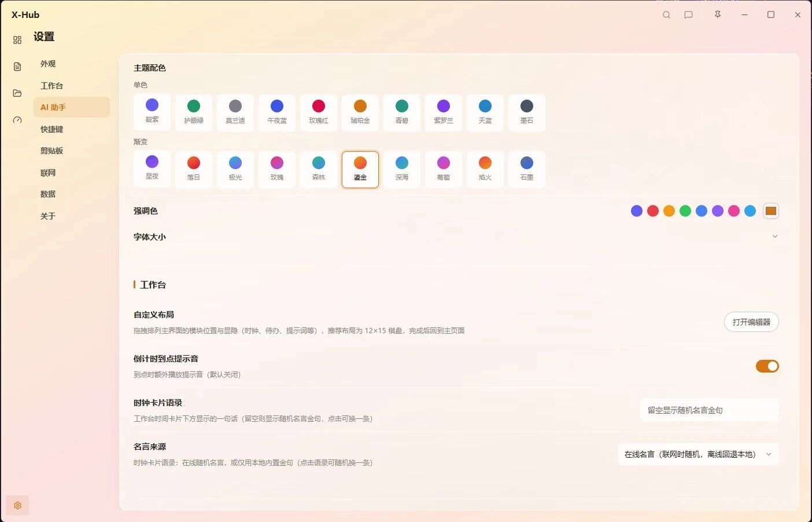
Task: Choose the pink accent color dot
Action: pos(734,211)
